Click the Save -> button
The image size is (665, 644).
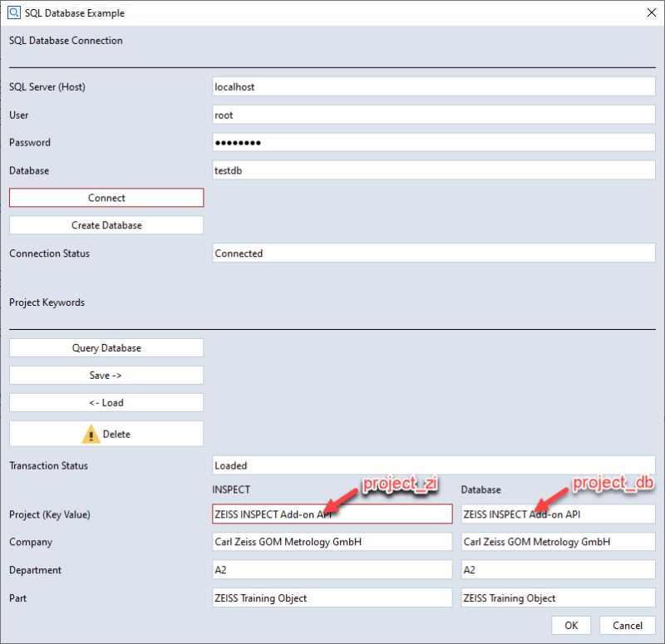(106, 376)
